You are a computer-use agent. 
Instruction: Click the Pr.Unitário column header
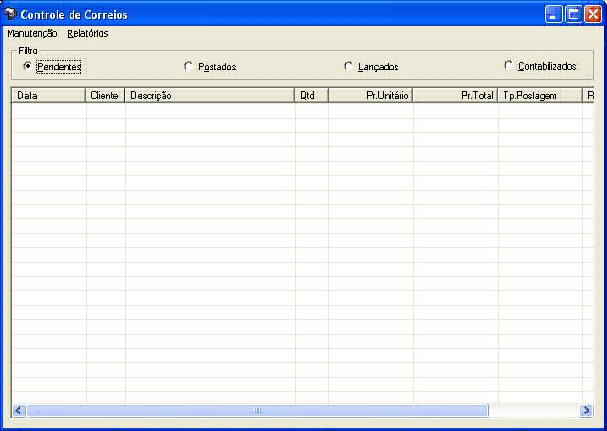tap(370, 95)
